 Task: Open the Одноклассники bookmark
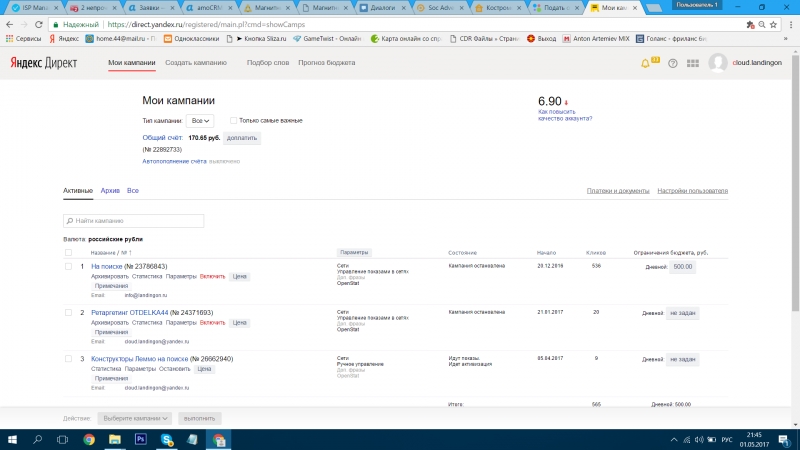[x=191, y=39]
